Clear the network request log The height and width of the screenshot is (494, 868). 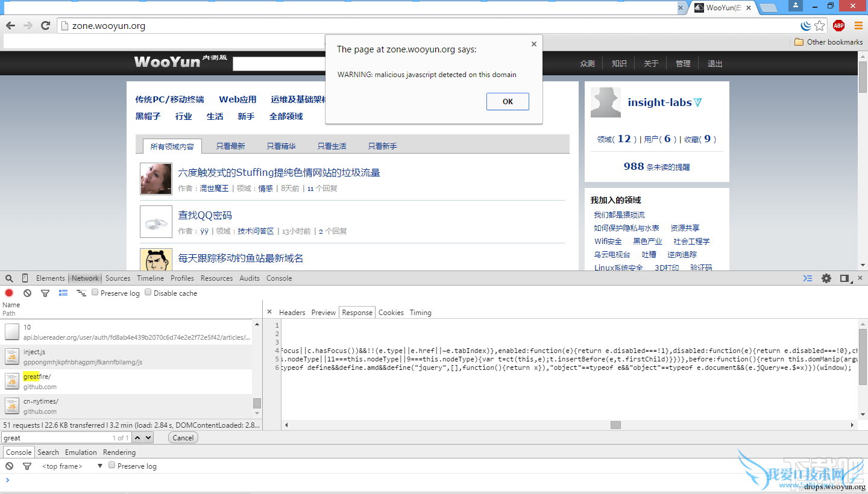click(x=27, y=293)
